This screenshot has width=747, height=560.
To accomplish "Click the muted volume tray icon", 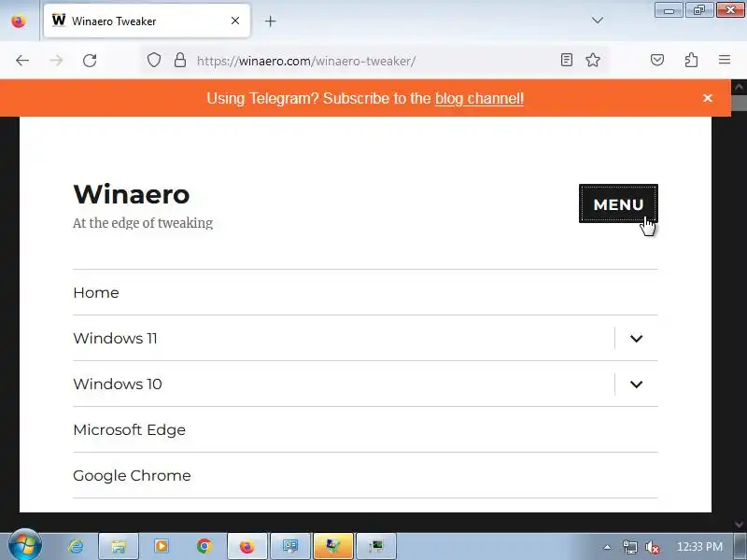I will [652, 547].
